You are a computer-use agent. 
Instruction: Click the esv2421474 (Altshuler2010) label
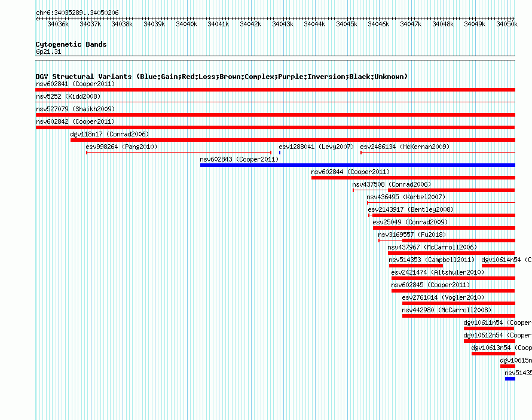pos(438,272)
